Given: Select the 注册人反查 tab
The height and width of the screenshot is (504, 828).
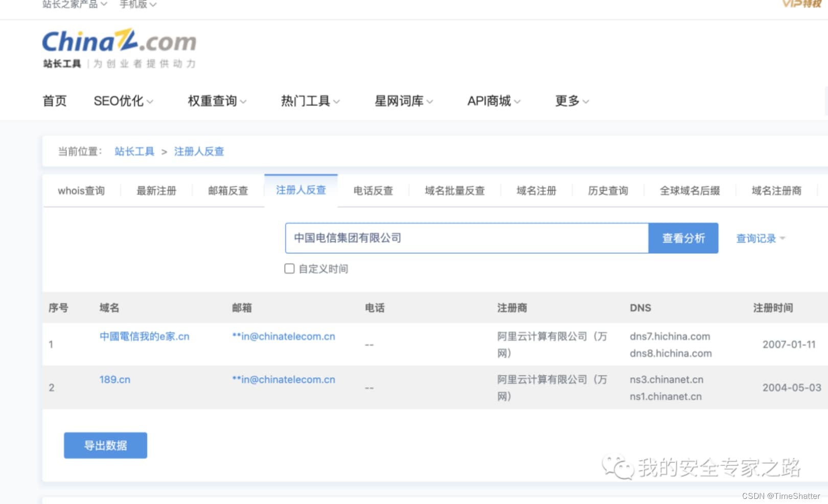Looking at the screenshot, I should pyautogui.click(x=301, y=190).
